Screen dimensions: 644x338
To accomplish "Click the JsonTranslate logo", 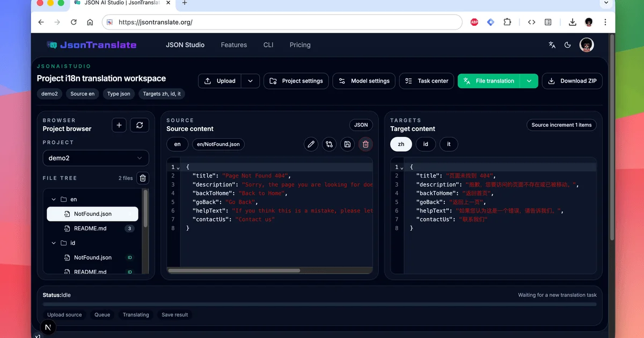I will click(x=92, y=45).
